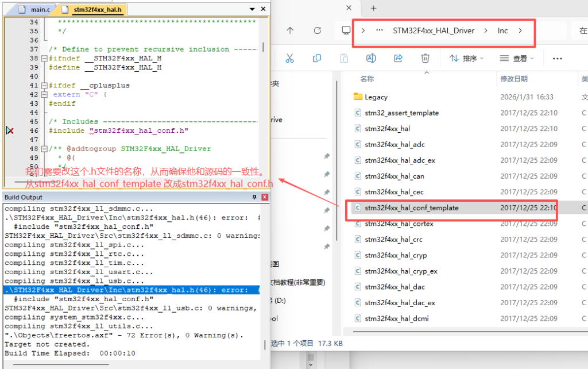The height and width of the screenshot is (369, 588).
Task: Select the stm32f4xx_hal_conf_template file
Action: point(411,207)
